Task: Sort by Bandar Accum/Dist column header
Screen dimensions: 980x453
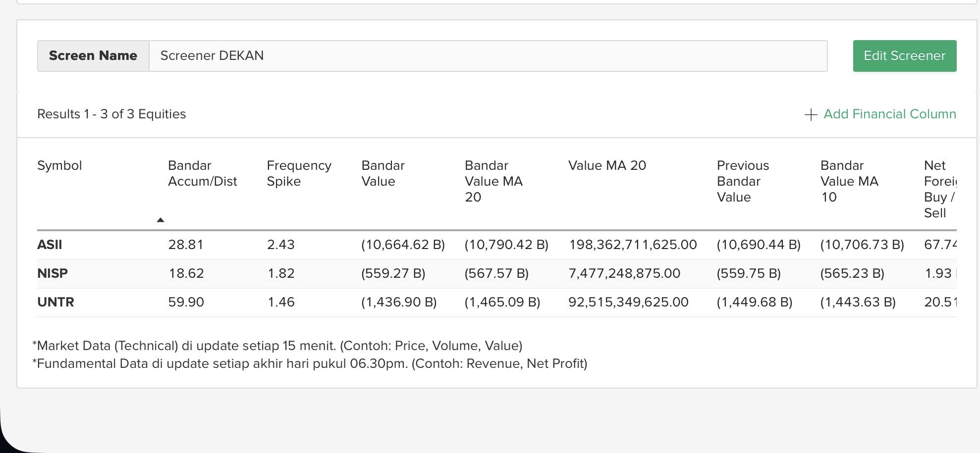Action: point(202,174)
